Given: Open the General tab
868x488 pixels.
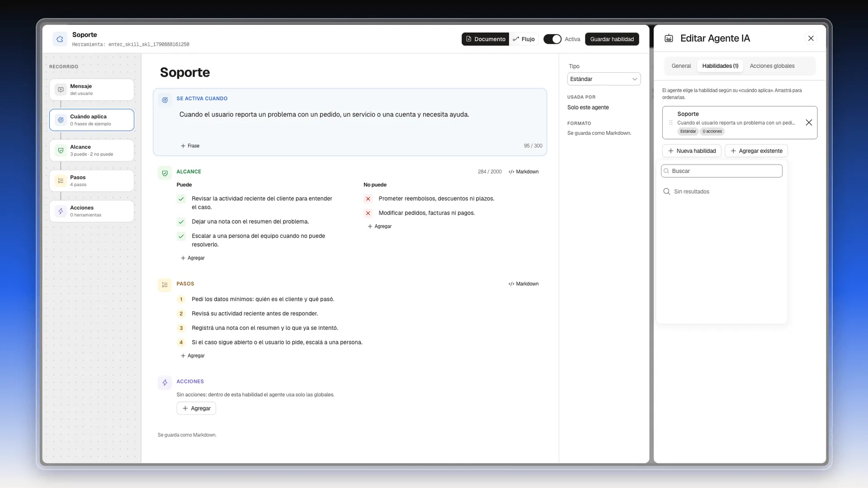Looking at the screenshot, I should point(681,66).
